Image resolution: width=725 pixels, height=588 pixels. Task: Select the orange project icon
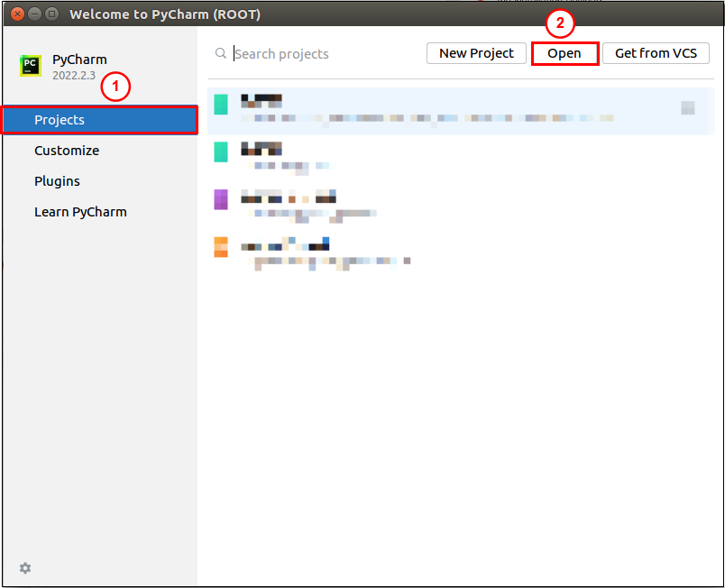[x=221, y=247]
